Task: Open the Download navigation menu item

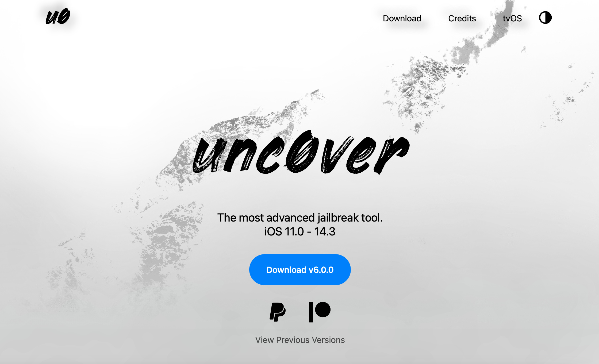Action: [x=401, y=18]
